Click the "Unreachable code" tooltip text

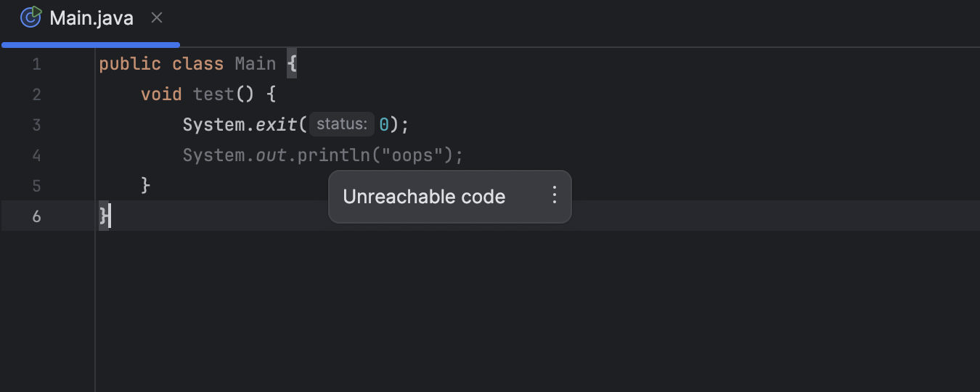point(424,197)
